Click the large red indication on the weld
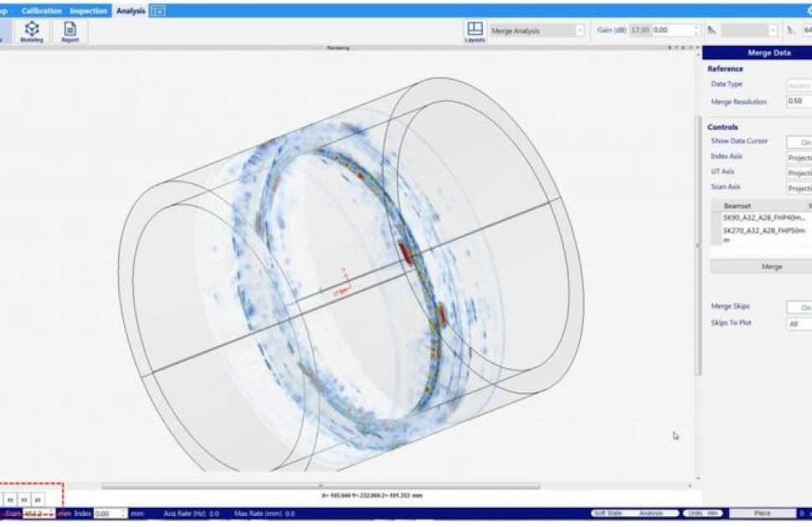This screenshot has height=527, width=812. click(x=405, y=253)
